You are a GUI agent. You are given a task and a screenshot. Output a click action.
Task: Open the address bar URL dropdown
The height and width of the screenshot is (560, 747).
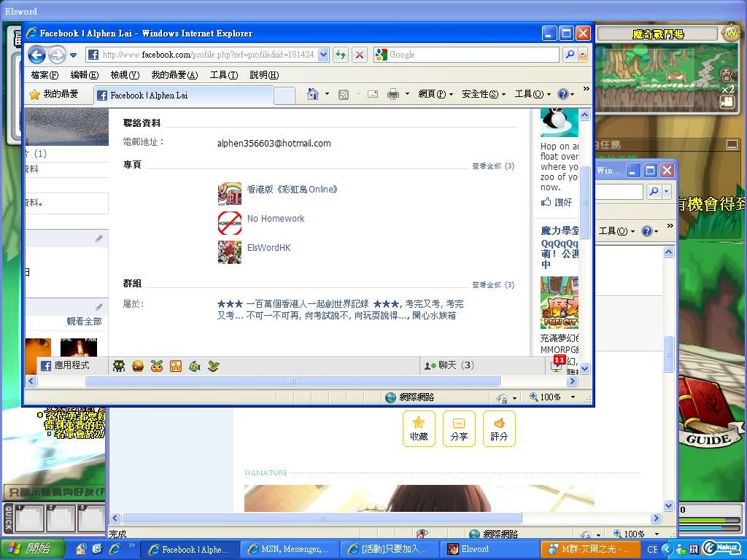(324, 55)
